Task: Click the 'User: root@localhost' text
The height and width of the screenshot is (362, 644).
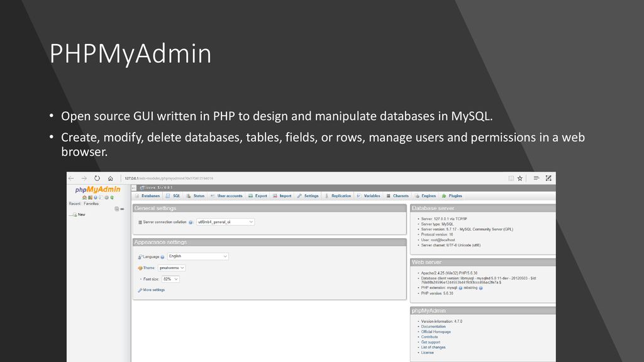Action: pos(438,240)
